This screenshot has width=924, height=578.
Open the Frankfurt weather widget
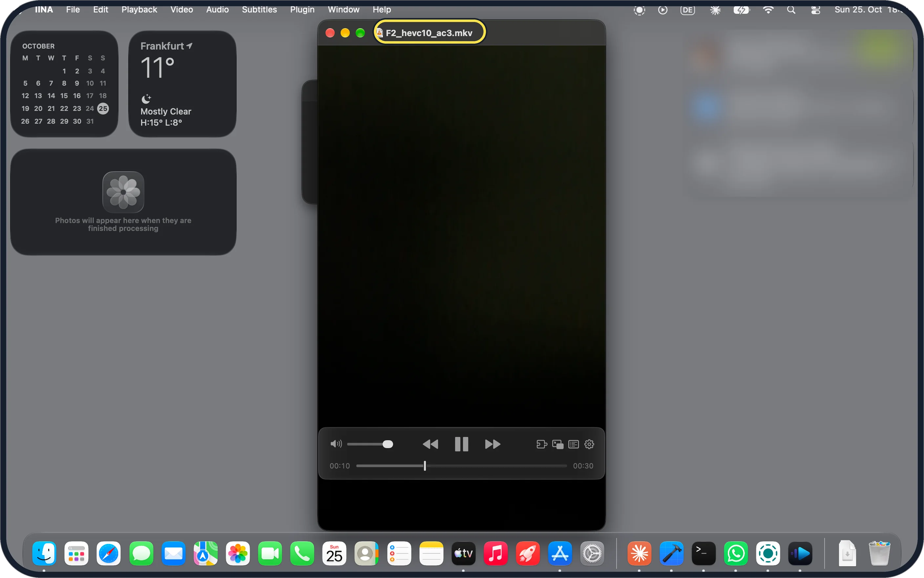click(x=182, y=84)
